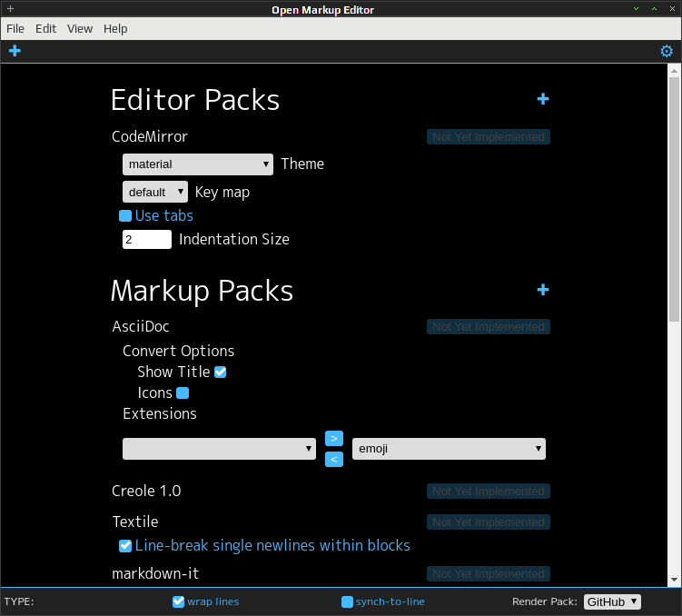Click the Convert Options label
This screenshot has width=682, height=616.
click(178, 351)
